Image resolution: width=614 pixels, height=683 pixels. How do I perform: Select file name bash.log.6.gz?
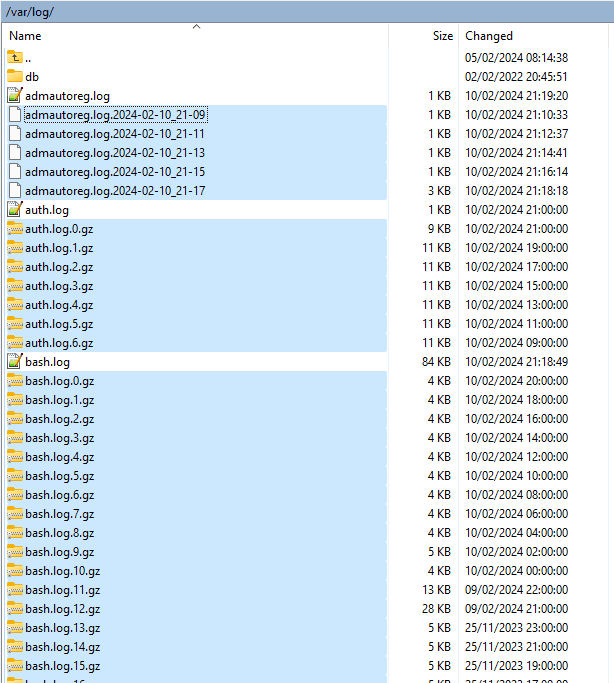pyautogui.click(x=59, y=495)
